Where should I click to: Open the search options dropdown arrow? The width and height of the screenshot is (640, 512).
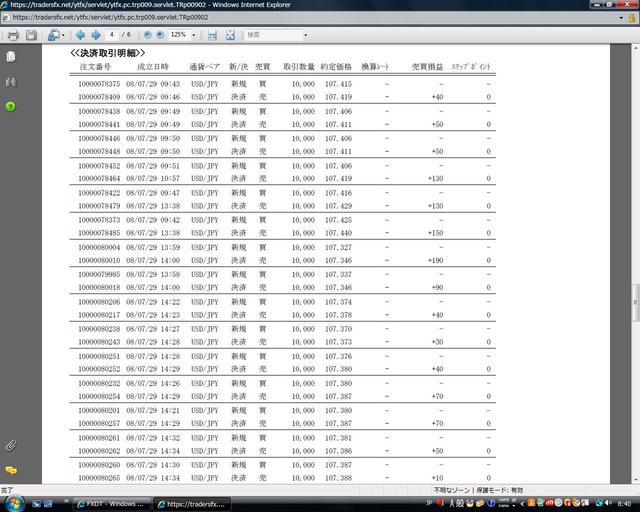[x=306, y=36]
